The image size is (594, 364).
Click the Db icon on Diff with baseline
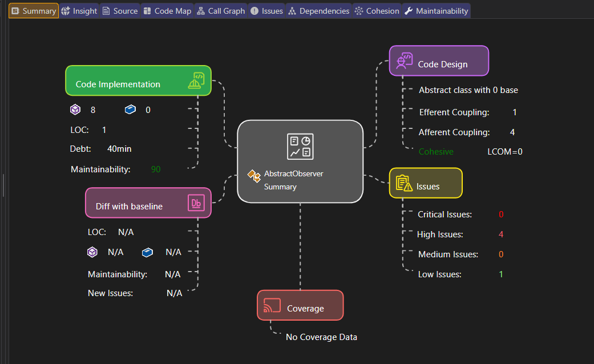click(x=197, y=203)
